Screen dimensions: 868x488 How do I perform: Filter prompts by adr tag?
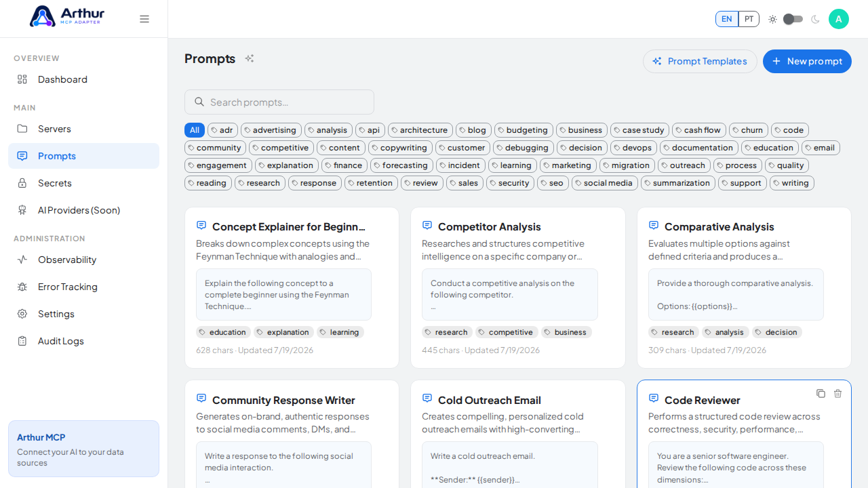coord(222,130)
